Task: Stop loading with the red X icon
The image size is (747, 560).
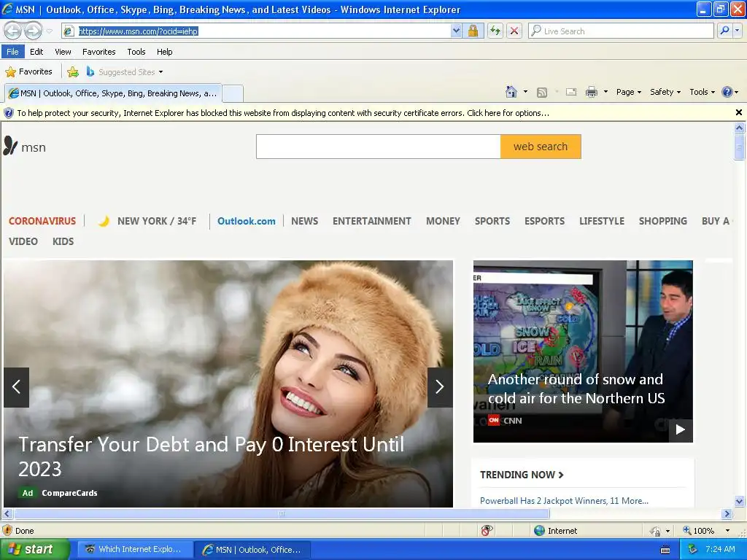Action: click(514, 31)
